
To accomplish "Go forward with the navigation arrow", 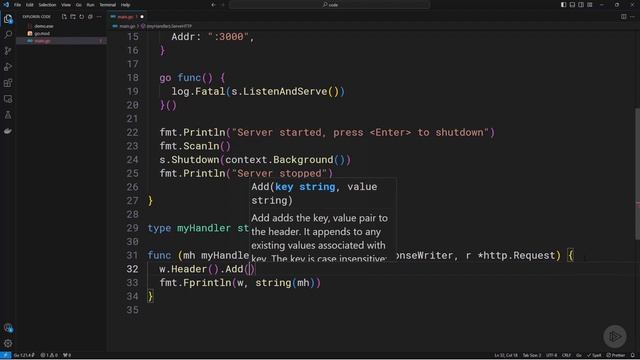I will point(223,5).
